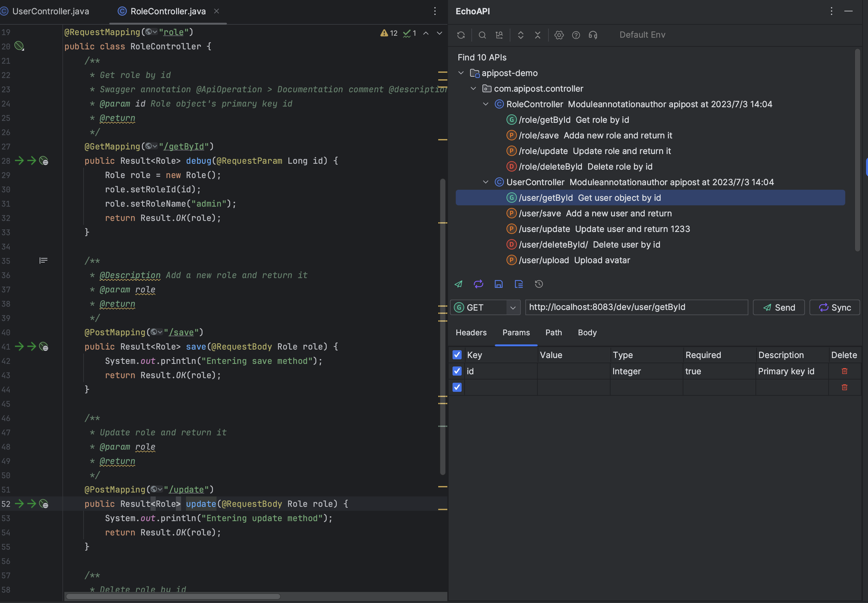Open the request history clock icon

click(539, 284)
